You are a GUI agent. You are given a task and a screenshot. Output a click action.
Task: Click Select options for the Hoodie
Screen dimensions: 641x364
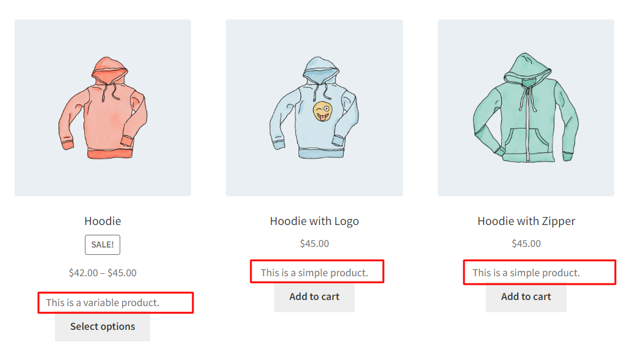point(102,326)
